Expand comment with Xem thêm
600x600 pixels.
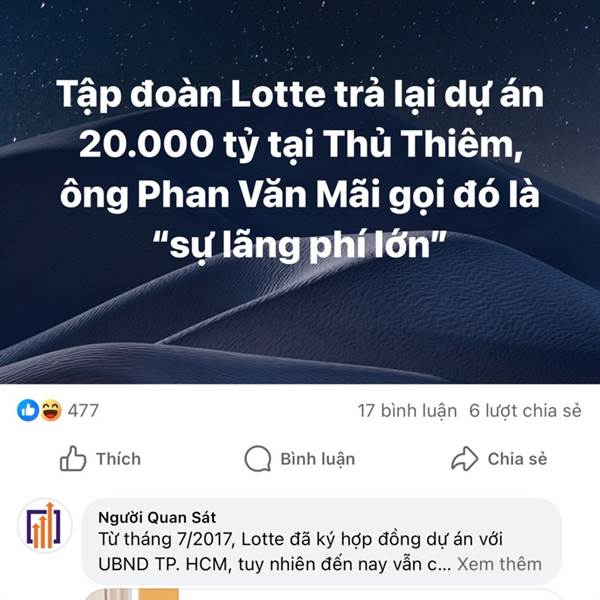(499, 564)
